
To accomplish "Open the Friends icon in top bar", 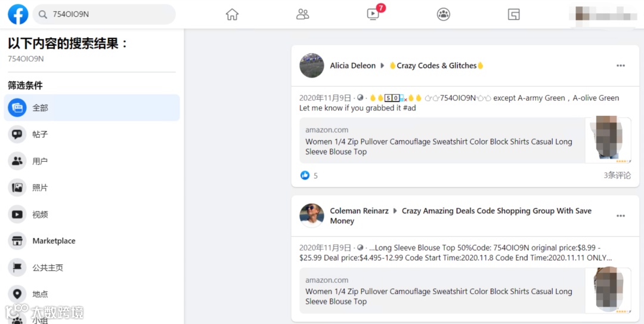I will click(x=303, y=14).
